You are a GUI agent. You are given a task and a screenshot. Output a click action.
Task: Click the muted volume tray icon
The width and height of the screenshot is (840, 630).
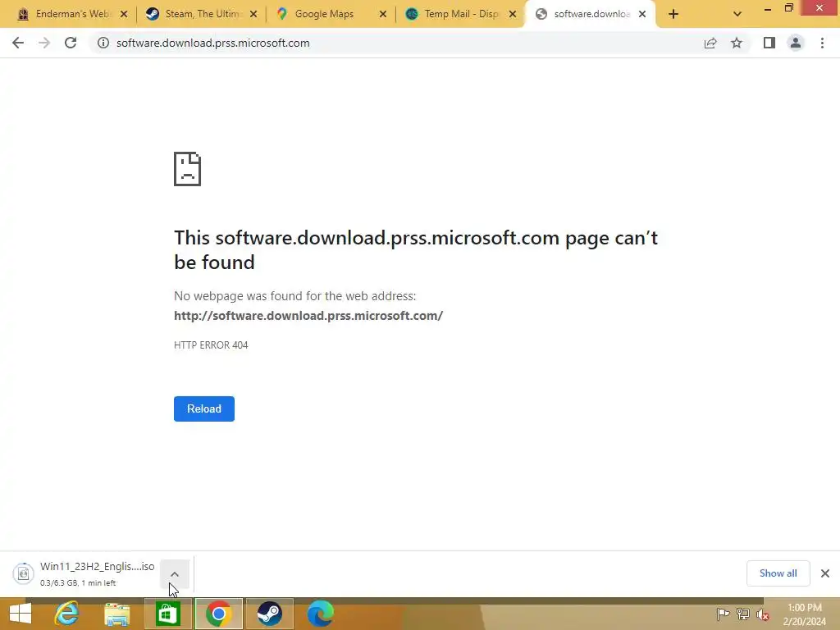pyautogui.click(x=763, y=614)
